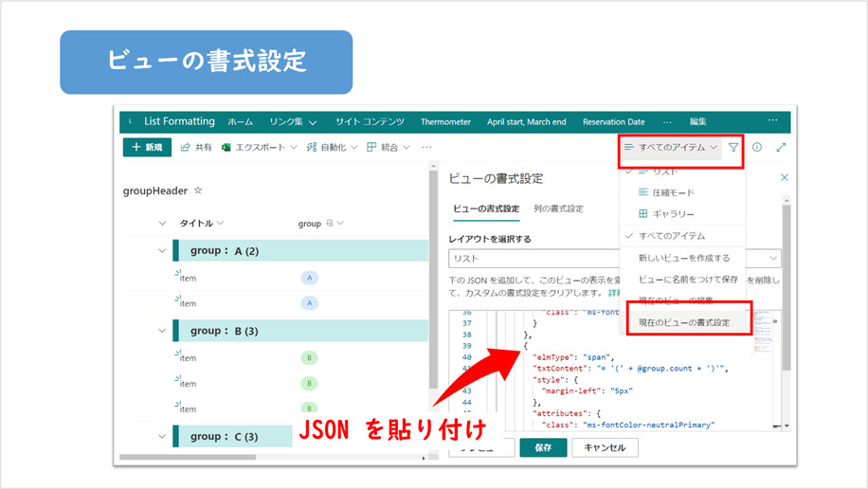This screenshot has height=489, width=868.
Task: Collapse all groups chevron in header
Action: coord(162,224)
